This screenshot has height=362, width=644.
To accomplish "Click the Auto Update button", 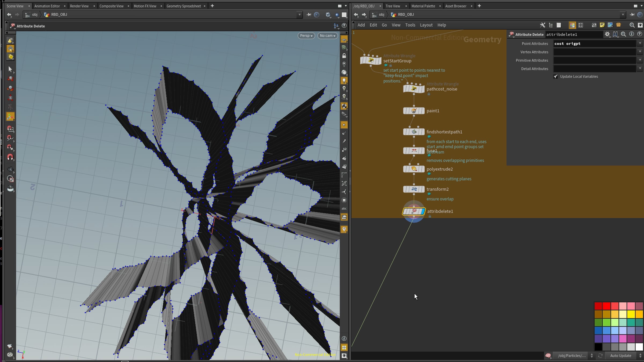I will click(x=620, y=356).
